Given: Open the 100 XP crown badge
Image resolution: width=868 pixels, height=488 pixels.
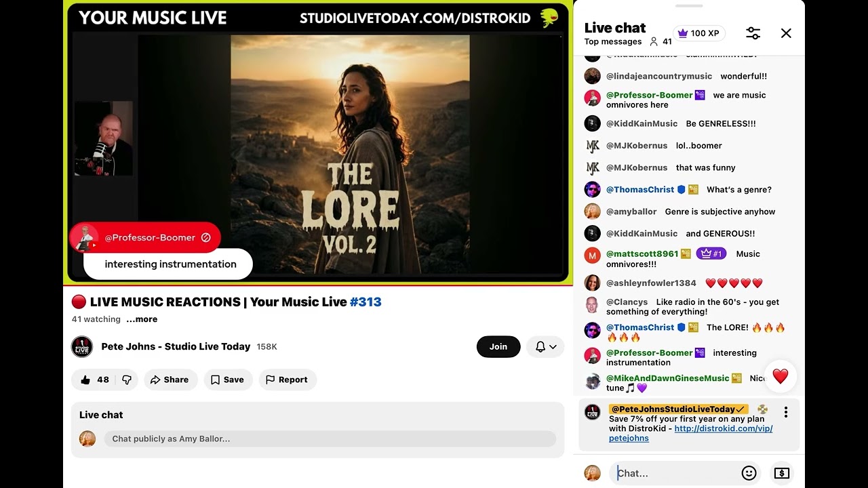Looking at the screenshot, I should coord(699,33).
